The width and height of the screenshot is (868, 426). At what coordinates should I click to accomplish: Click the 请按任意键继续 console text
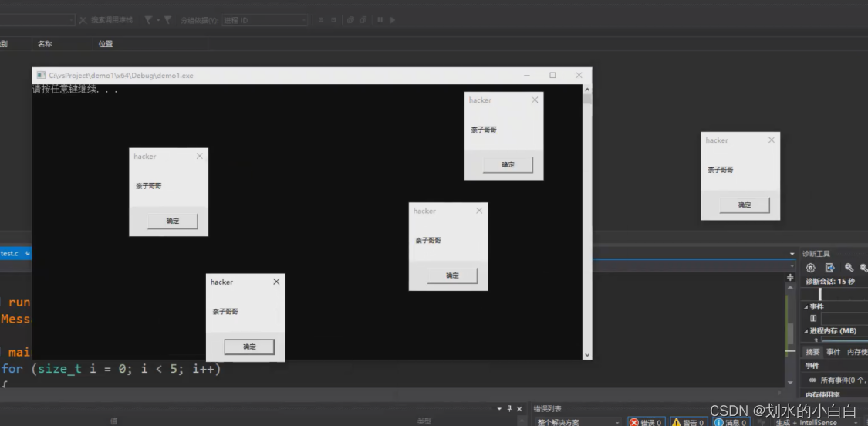pyautogui.click(x=76, y=90)
